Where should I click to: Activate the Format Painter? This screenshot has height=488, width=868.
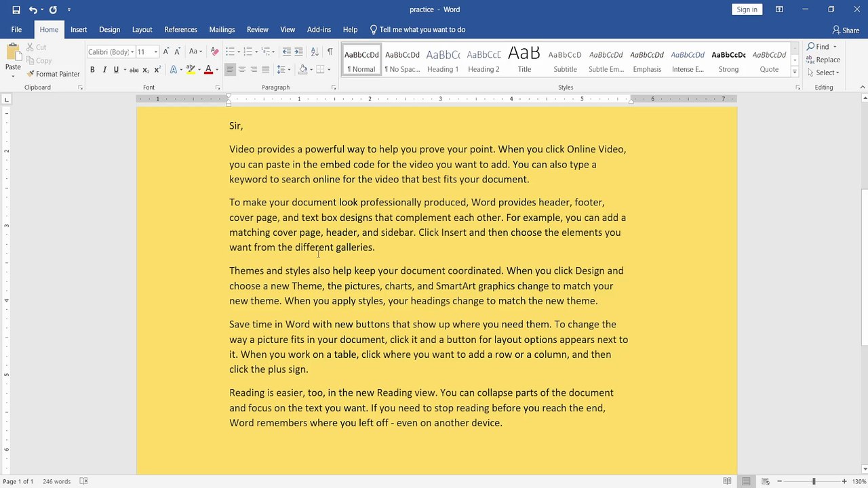click(x=53, y=74)
